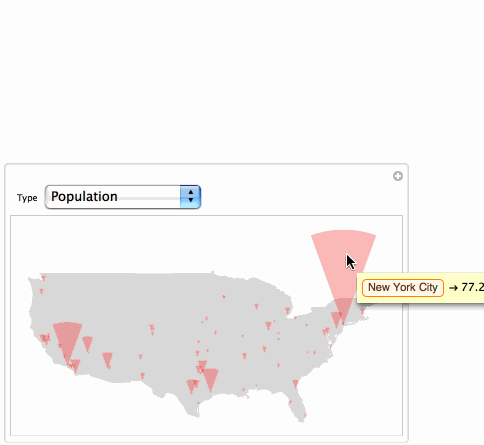Click the plus icon in panel corner
Screen dimensions: 484x445
tap(397, 176)
